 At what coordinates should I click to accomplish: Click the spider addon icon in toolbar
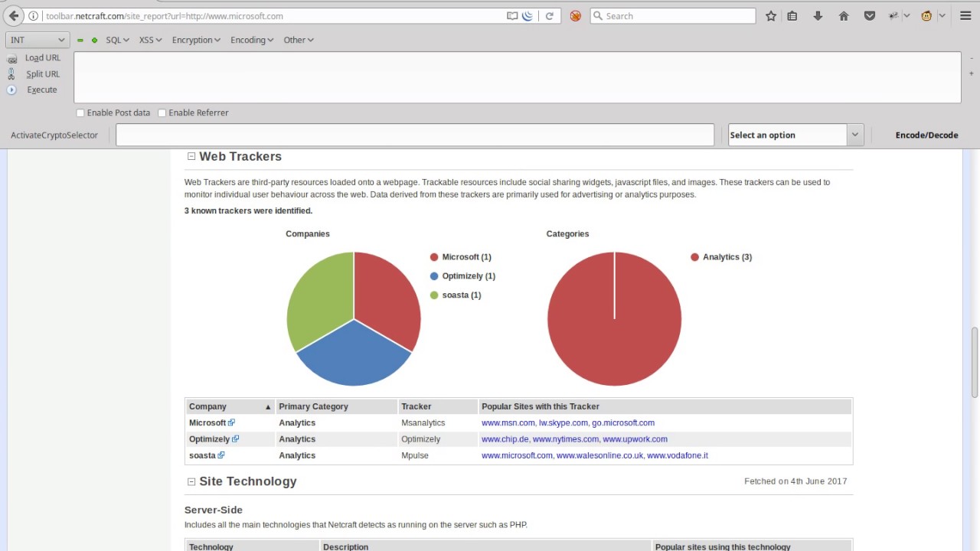(x=893, y=16)
